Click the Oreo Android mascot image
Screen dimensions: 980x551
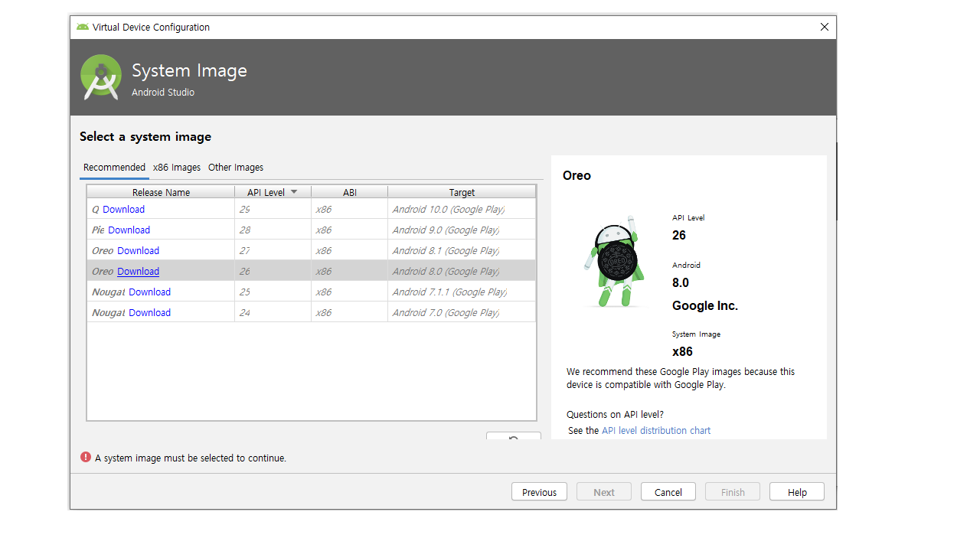614,262
